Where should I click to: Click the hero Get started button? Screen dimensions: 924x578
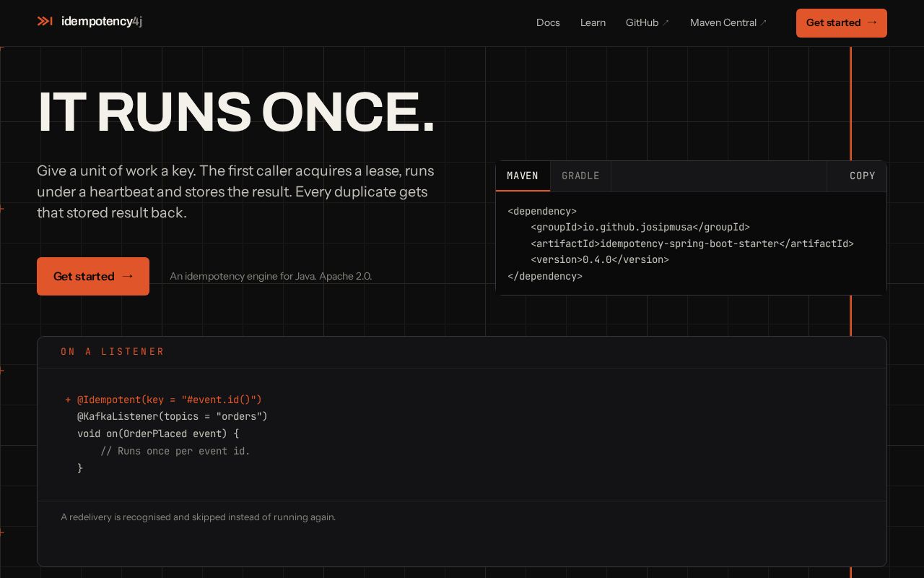click(x=93, y=276)
